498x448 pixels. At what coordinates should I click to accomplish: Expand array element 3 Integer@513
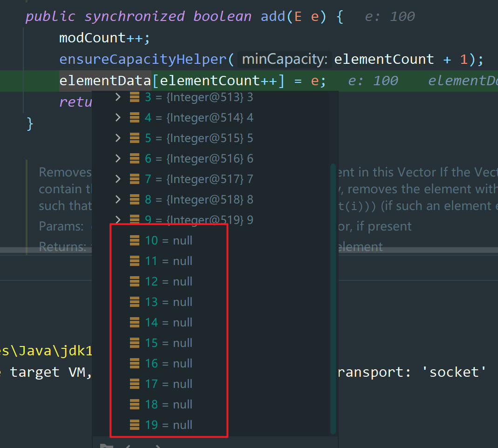(118, 97)
